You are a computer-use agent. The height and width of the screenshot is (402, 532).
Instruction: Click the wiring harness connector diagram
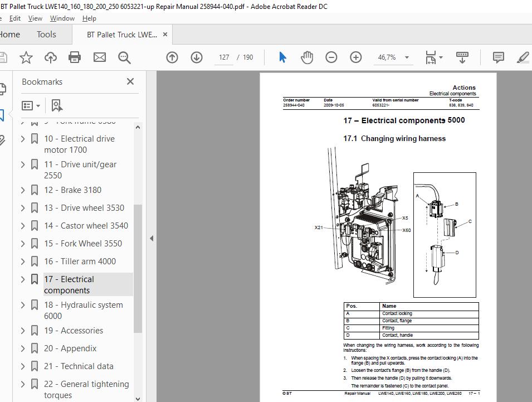pos(445,235)
